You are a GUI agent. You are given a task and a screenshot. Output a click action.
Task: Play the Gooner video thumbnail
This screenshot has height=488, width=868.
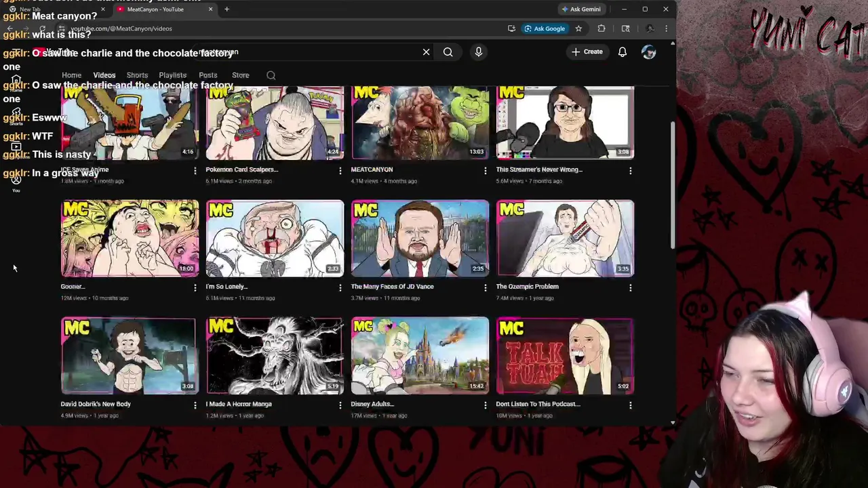click(130, 238)
